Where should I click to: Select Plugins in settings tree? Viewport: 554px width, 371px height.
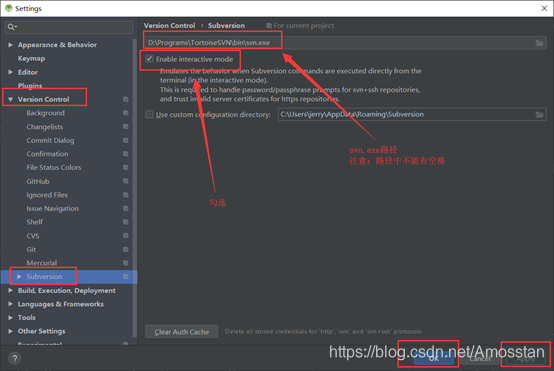click(30, 86)
